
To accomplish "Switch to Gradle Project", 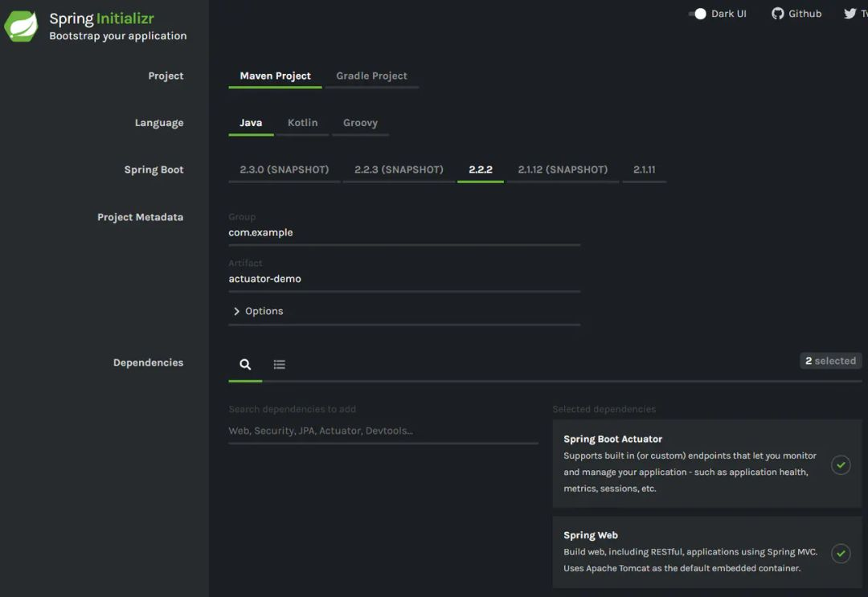I will [372, 76].
